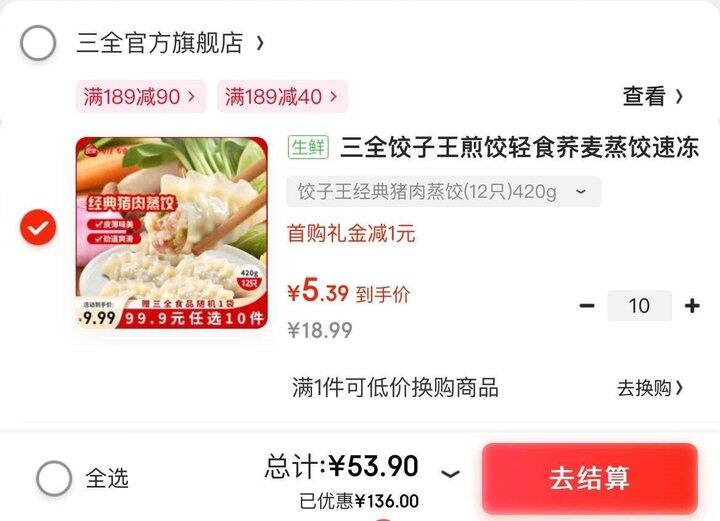Tap the arrow on the 满189减40 coupon
Viewport: 720px width, 521px height.
(x=334, y=96)
